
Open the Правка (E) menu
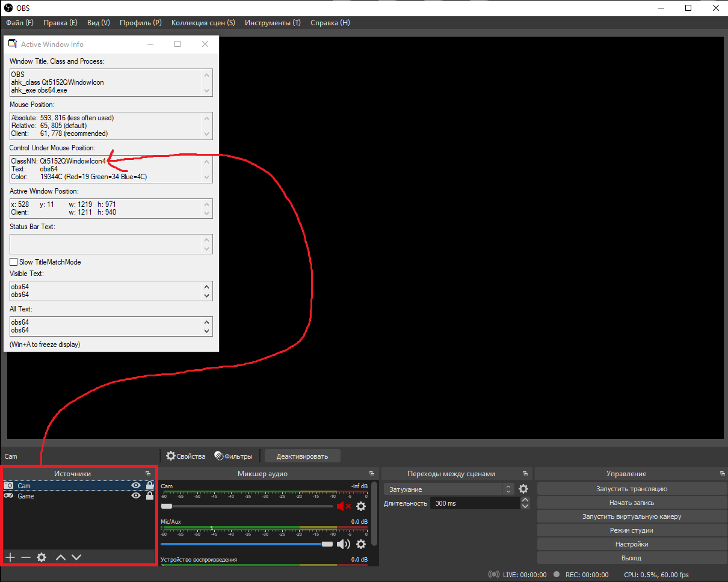coord(60,23)
